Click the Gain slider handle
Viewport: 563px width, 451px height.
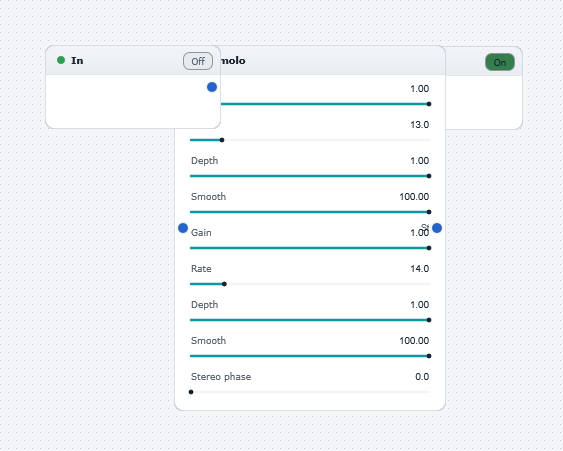pyautogui.click(x=429, y=248)
